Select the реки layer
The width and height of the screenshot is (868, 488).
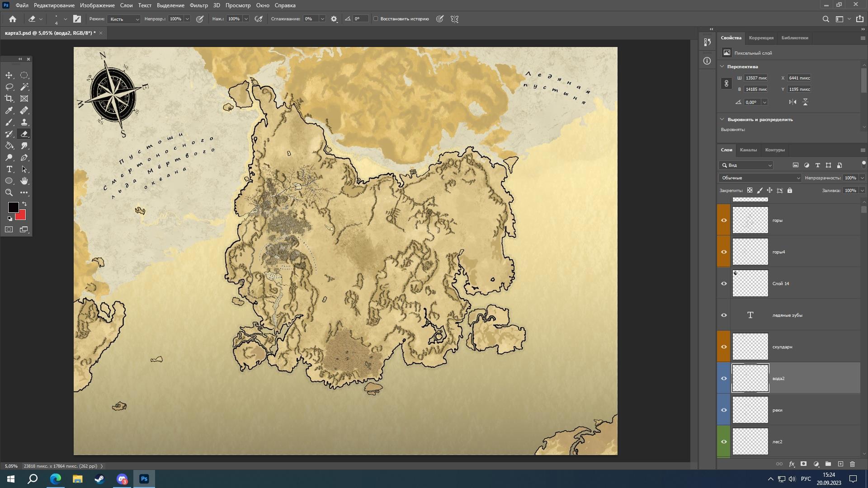point(796,410)
